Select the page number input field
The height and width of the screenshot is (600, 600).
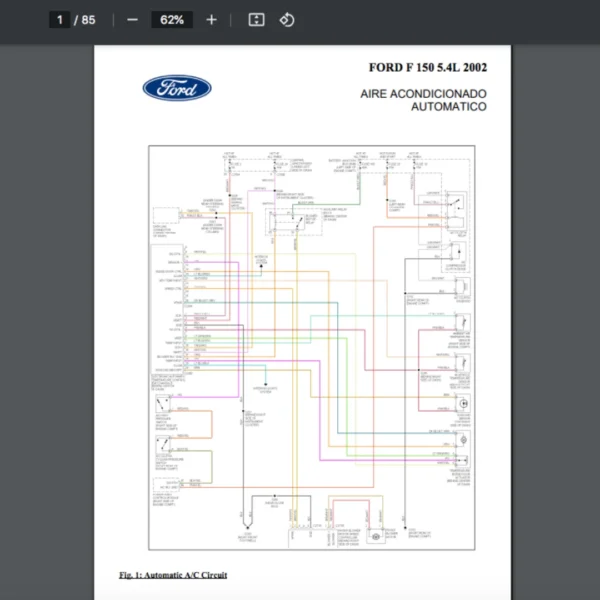60,20
